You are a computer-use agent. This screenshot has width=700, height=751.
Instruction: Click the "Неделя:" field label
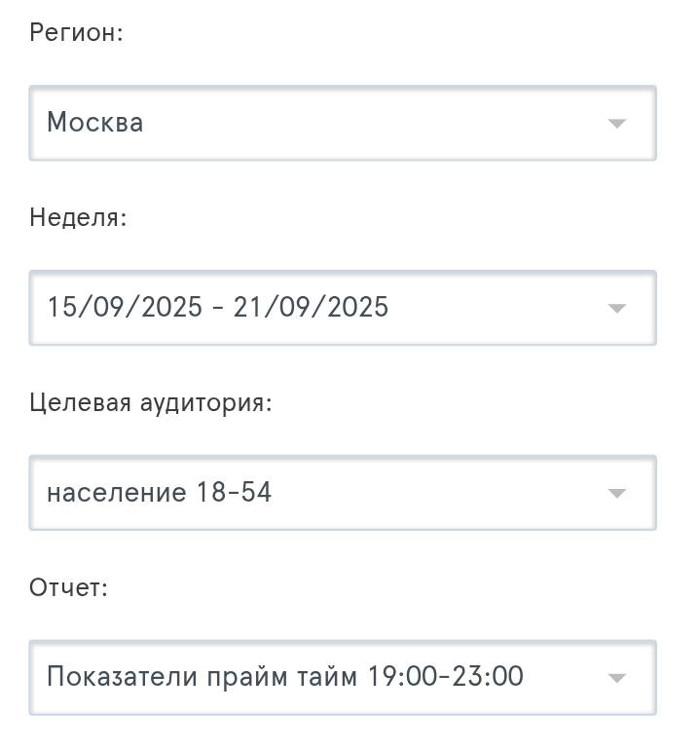pyautogui.click(x=79, y=217)
